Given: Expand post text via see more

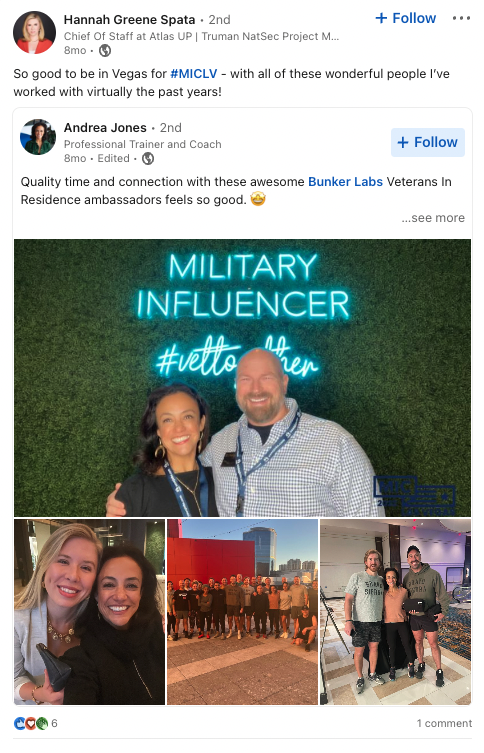Looking at the screenshot, I should click(x=433, y=218).
